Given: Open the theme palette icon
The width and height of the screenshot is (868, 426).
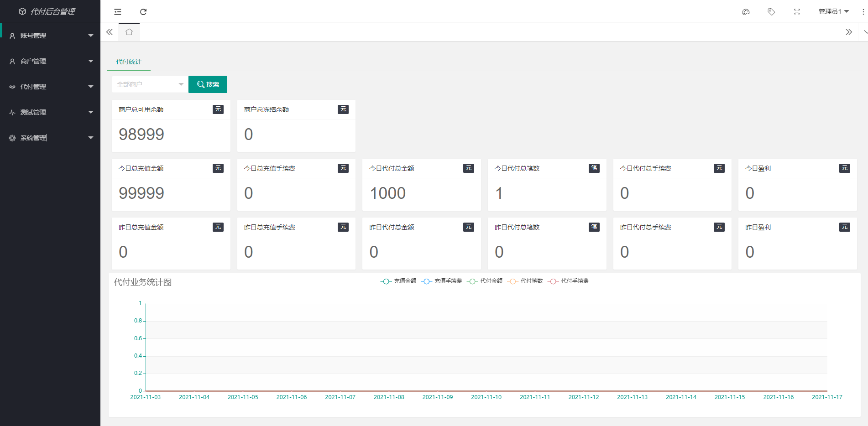Looking at the screenshot, I should [746, 12].
